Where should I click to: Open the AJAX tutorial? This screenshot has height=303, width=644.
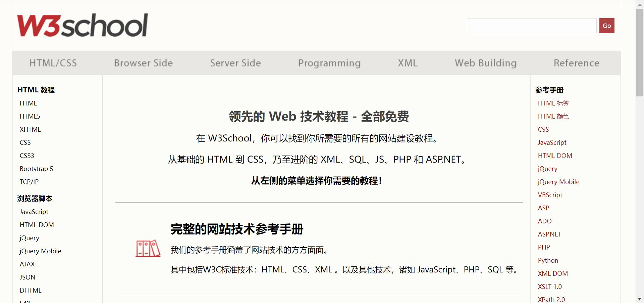(27, 264)
